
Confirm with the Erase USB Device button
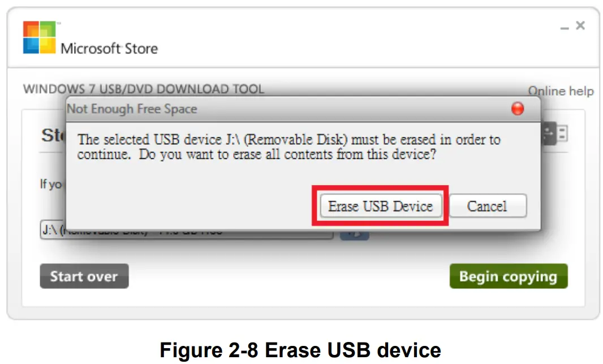pos(381,206)
